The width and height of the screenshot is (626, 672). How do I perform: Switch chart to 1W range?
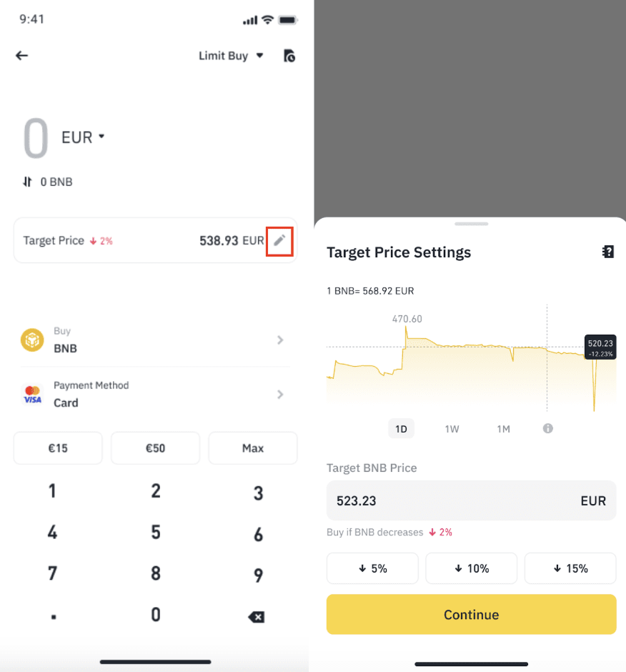(452, 428)
